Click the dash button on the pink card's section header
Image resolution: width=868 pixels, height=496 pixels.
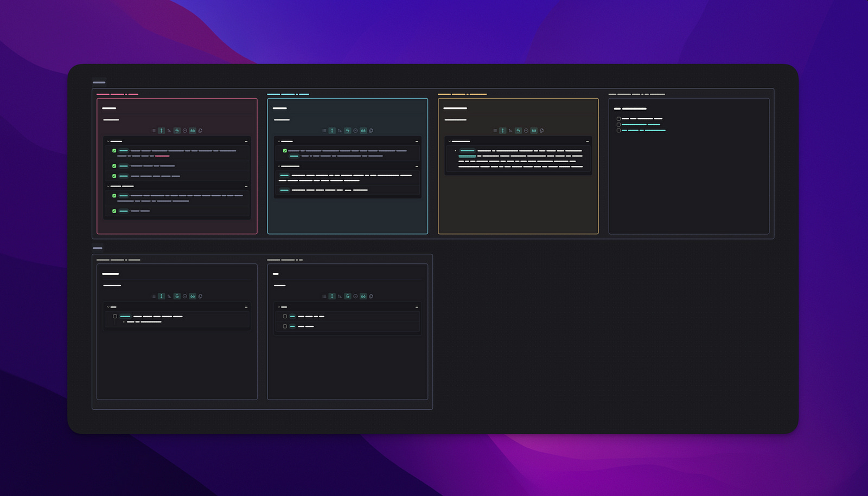click(x=246, y=141)
